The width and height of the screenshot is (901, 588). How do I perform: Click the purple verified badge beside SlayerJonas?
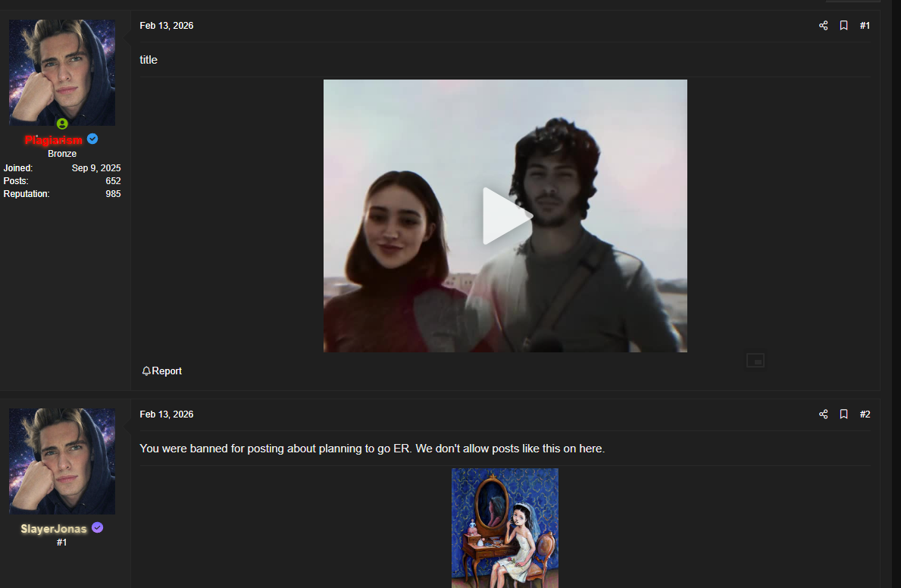pyautogui.click(x=98, y=528)
